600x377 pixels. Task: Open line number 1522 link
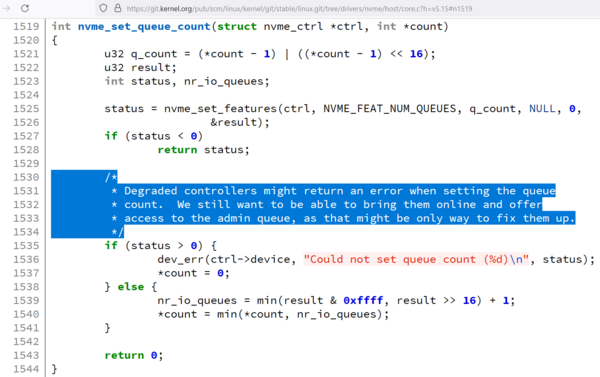pos(26,68)
